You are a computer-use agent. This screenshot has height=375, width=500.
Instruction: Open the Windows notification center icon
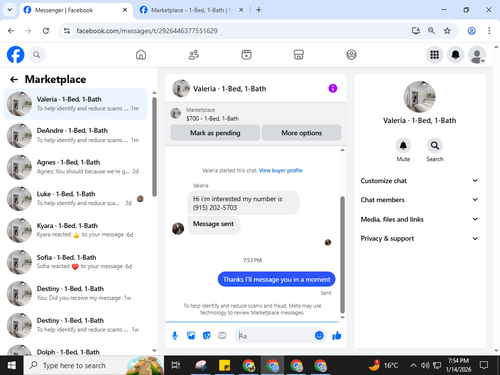tap(484, 365)
